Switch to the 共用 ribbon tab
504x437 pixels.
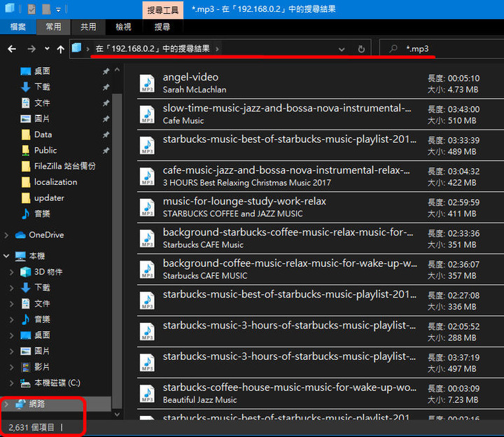tap(88, 27)
